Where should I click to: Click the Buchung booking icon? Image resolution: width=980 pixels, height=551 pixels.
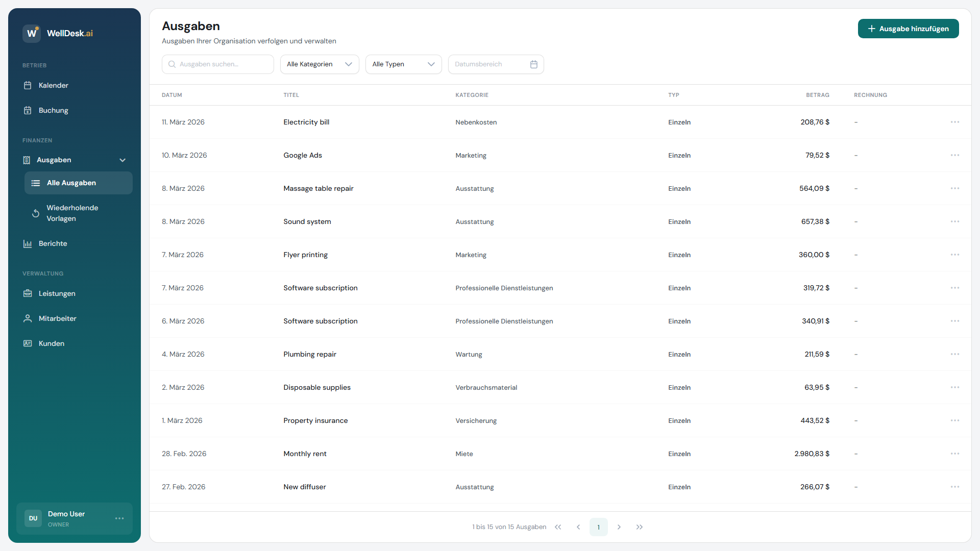point(28,110)
